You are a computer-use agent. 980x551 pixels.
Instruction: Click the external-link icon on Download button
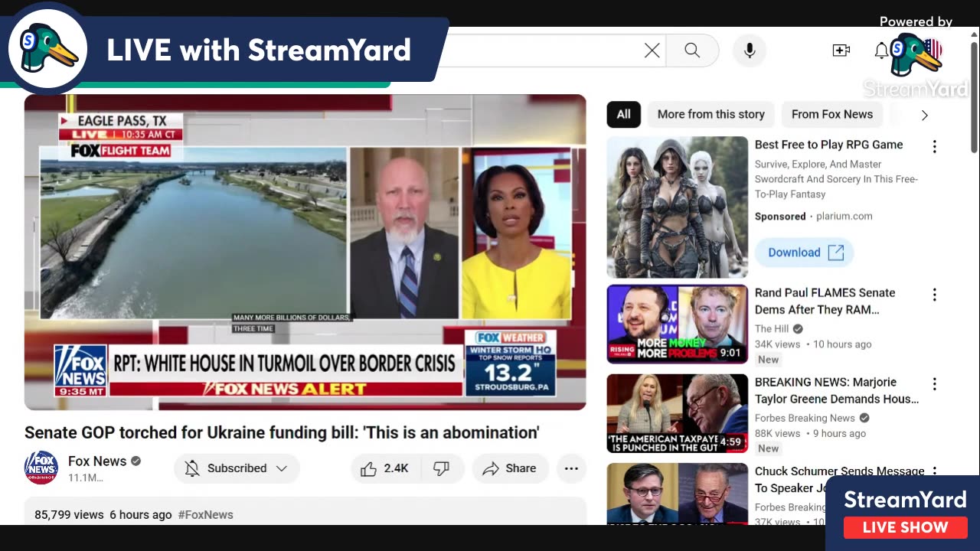tap(836, 253)
